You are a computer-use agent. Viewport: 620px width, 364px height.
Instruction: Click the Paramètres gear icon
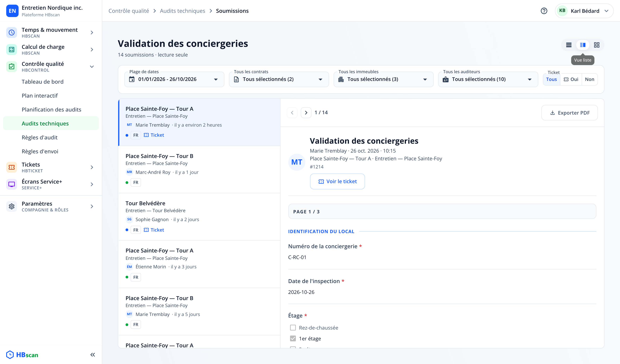pos(12,206)
